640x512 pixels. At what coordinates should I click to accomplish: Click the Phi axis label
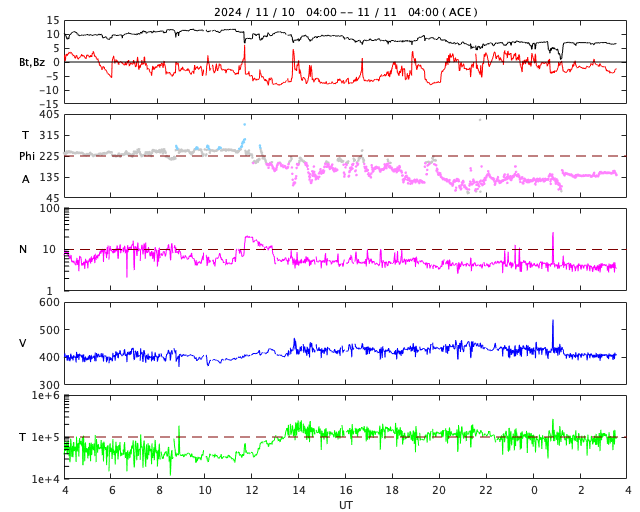27,156
